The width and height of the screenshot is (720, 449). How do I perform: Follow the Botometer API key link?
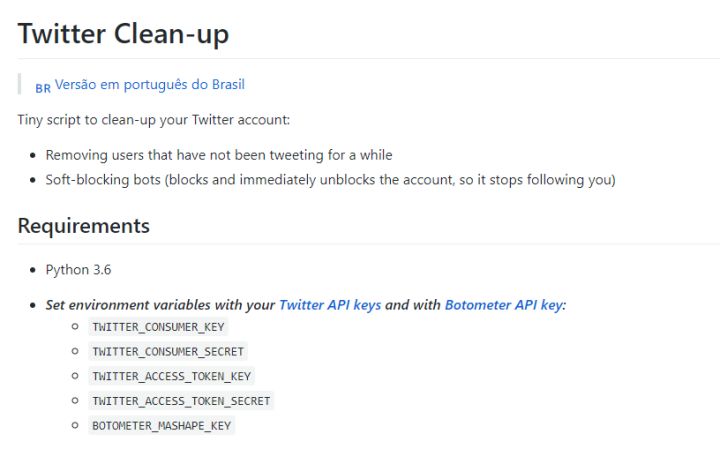[504, 305]
